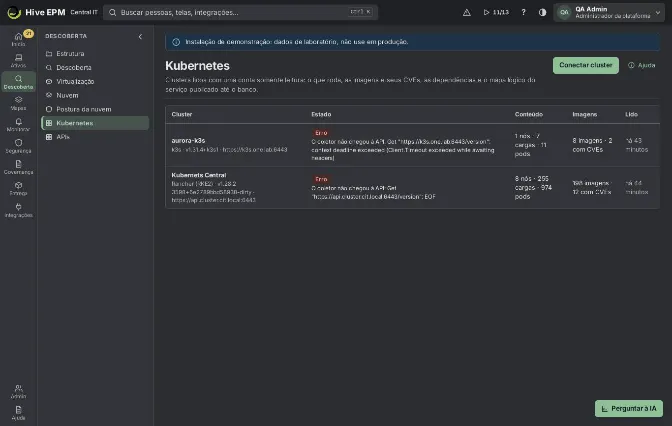Click the Conteúdo column header
This screenshot has height=426, width=672.
529,114
